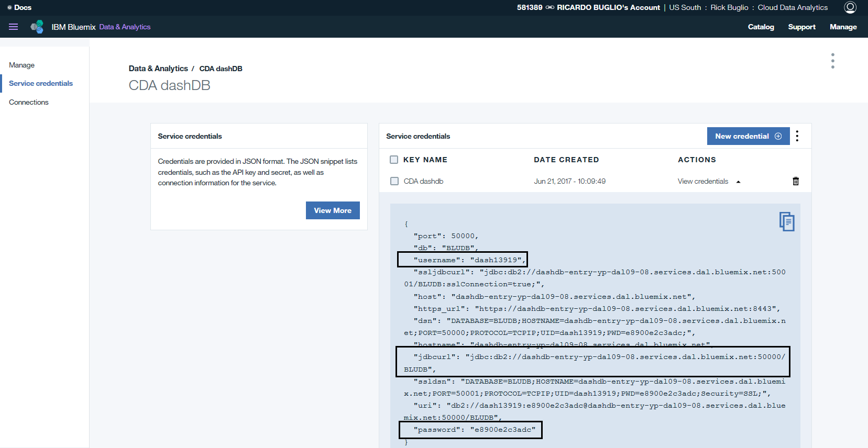Click the "https_url" line in JSON
Screen dimensions: 868x448
coord(597,309)
